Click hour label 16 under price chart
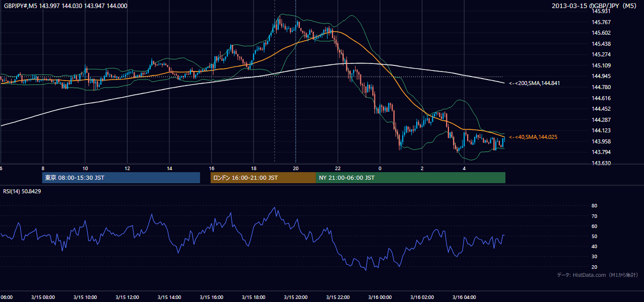 click(x=212, y=169)
